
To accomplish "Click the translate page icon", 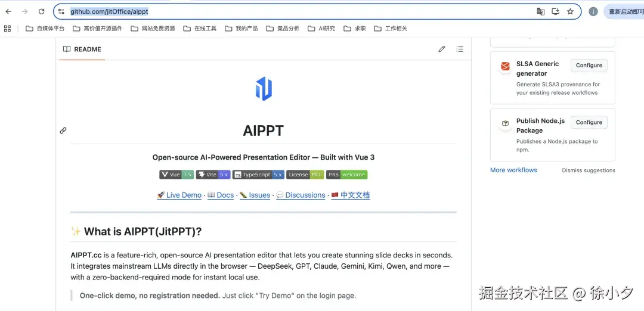I will coord(540,11).
